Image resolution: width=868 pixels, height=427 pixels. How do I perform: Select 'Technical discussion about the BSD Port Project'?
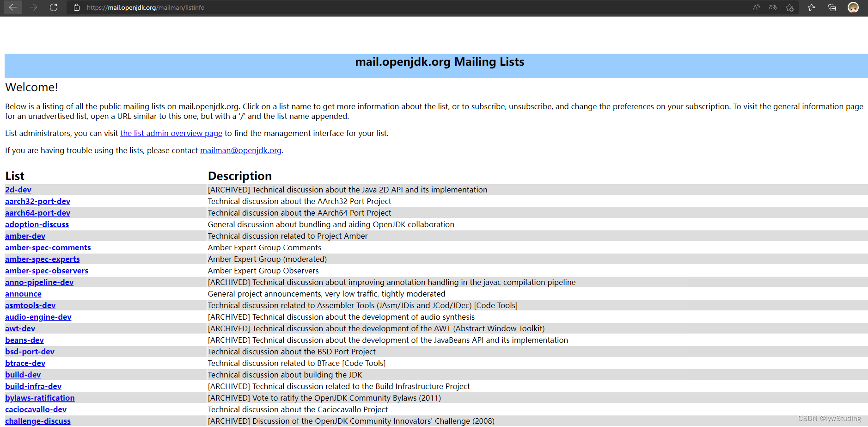pyautogui.click(x=292, y=352)
